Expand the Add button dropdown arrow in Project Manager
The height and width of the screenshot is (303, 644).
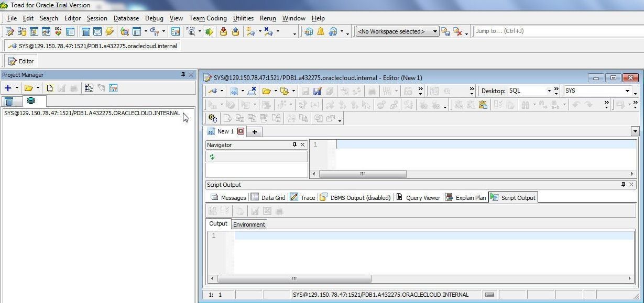point(17,88)
